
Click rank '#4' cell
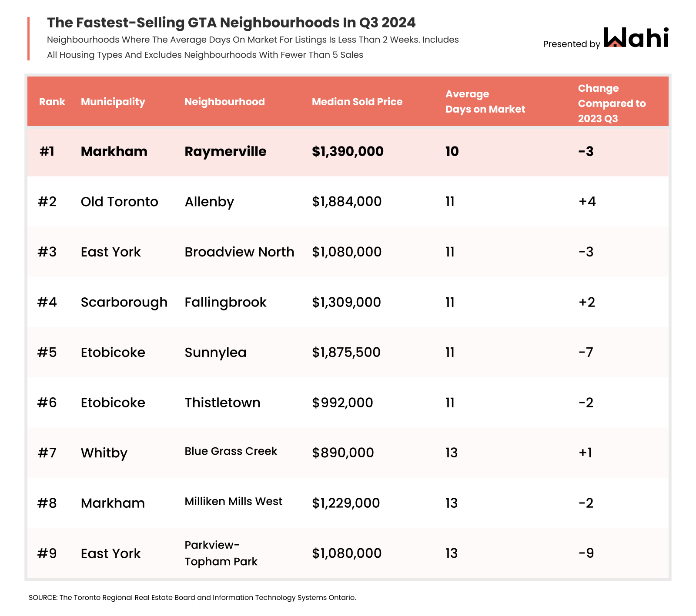click(47, 302)
